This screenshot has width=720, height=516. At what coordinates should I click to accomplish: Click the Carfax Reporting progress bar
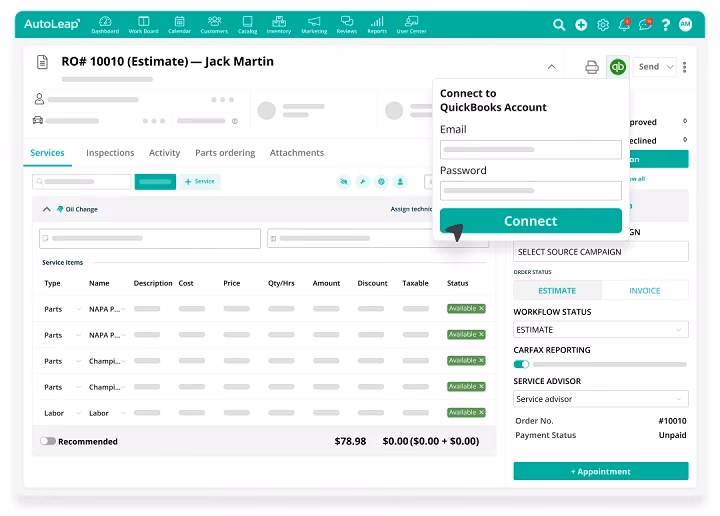pos(610,364)
